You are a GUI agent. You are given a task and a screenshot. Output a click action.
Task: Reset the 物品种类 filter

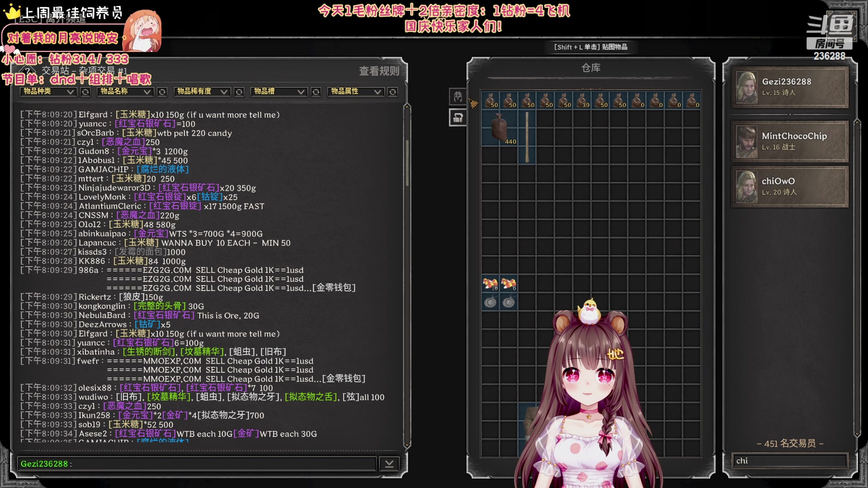tap(85, 92)
